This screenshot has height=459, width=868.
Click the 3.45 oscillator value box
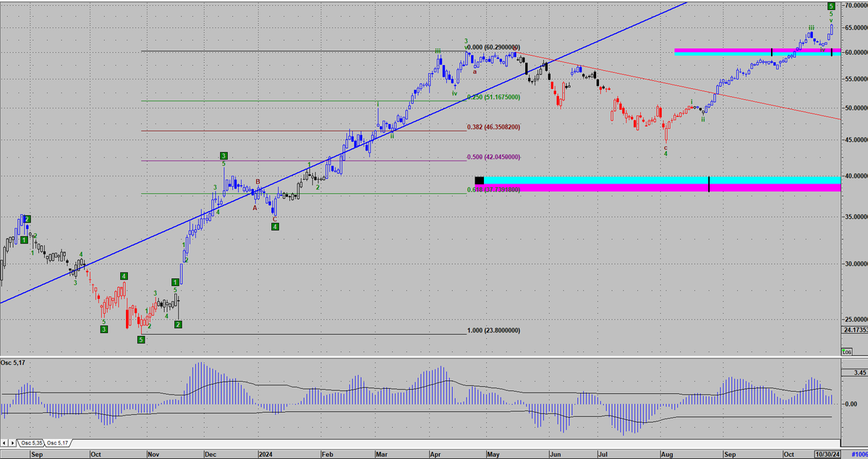click(x=854, y=373)
